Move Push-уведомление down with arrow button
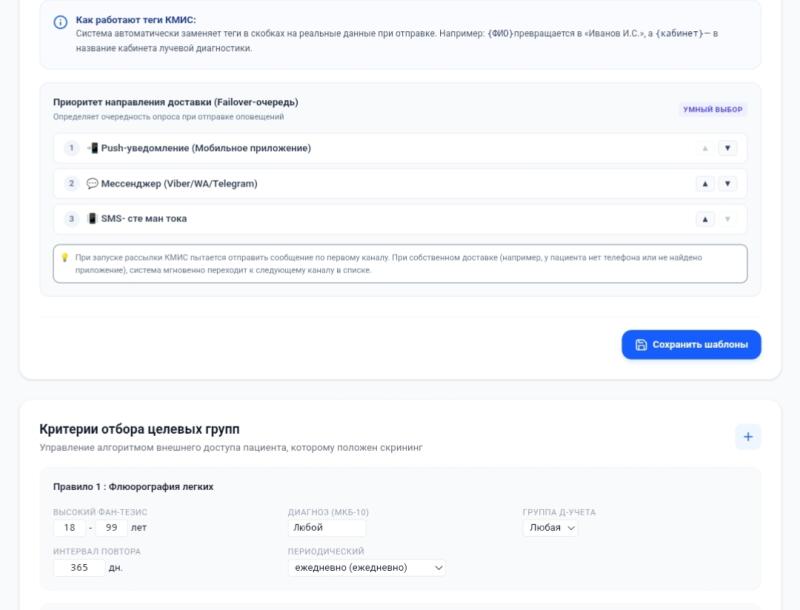Viewport: 800px width, 610px height. (728, 148)
